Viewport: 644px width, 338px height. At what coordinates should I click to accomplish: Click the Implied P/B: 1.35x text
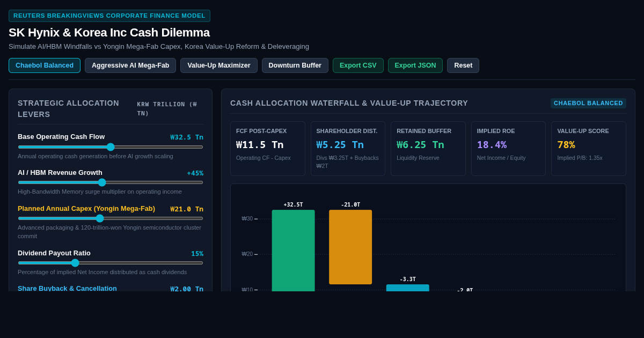point(580,158)
